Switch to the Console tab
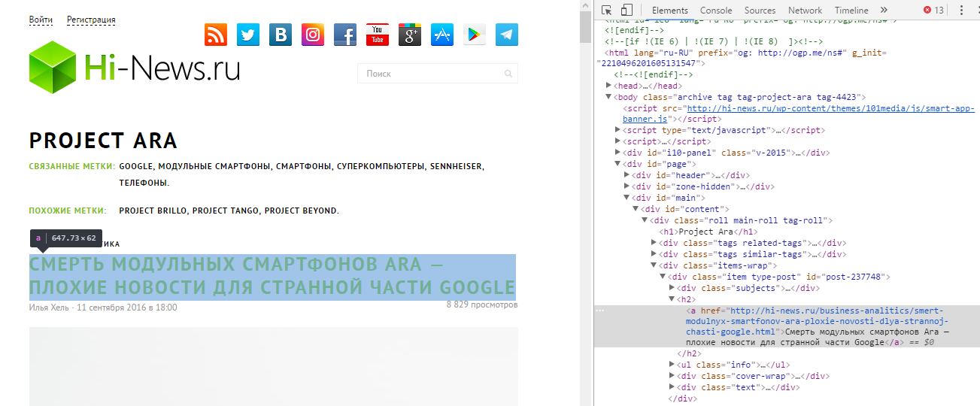Viewport: 980px width, 406px height. click(716, 10)
